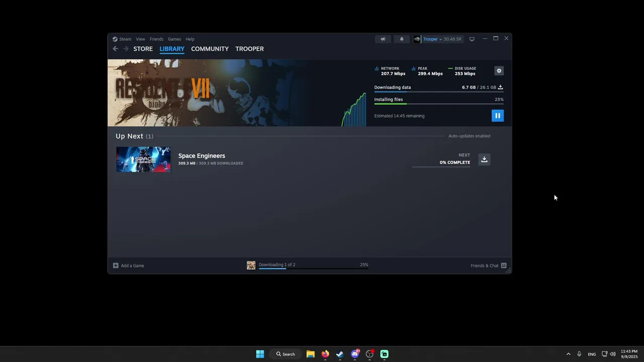Click the Friends & Chat grid icon
Viewport: 644px width, 362px height.
504,265
